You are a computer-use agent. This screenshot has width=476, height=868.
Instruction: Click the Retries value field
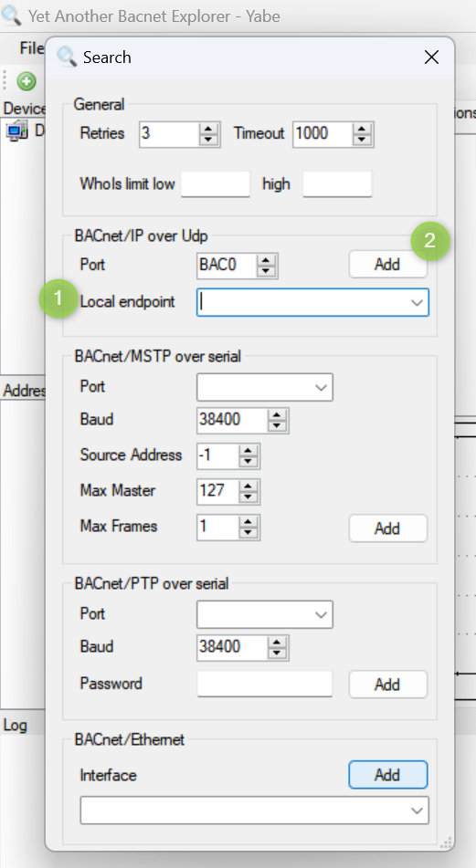(168, 133)
